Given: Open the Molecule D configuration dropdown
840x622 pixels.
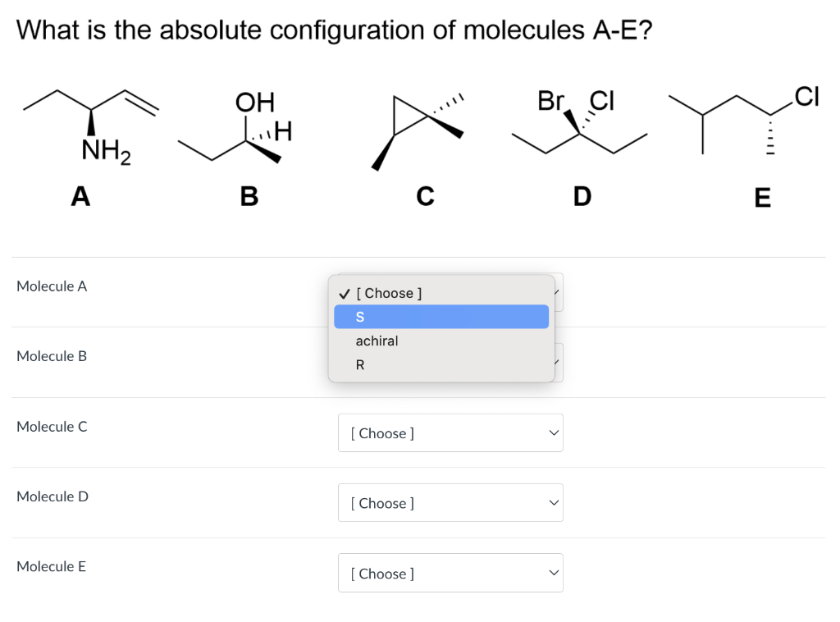Looking at the screenshot, I should (450, 502).
